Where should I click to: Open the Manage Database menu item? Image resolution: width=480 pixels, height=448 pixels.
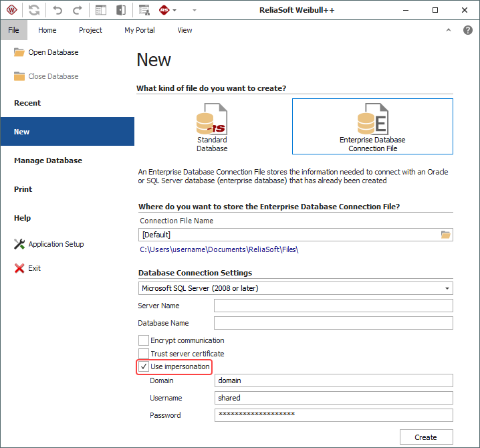(x=48, y=160)
